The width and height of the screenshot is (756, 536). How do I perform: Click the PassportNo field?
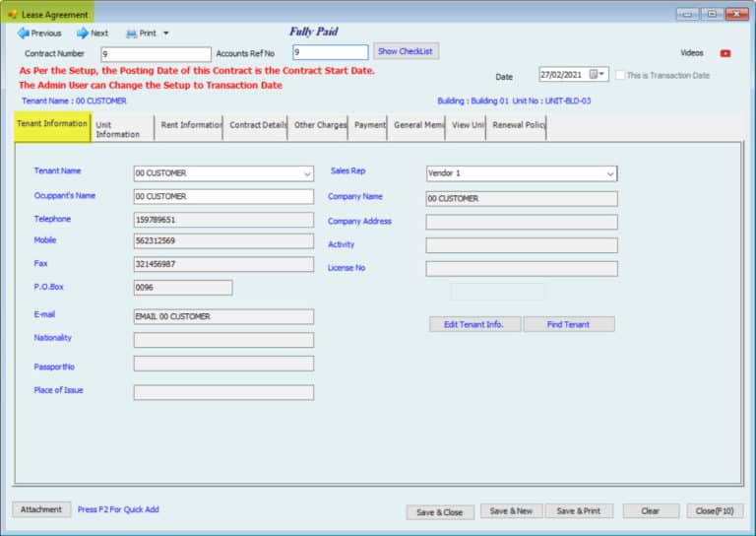click(x=223, y=364)
